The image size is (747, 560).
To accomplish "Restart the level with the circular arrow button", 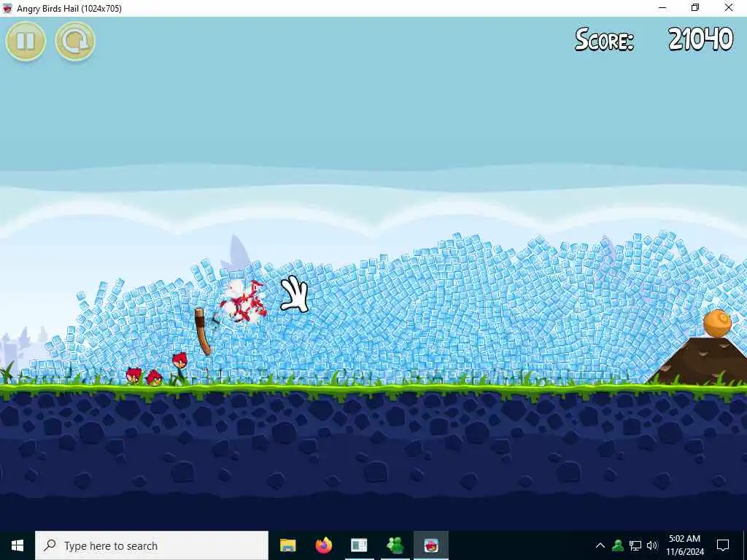I will click(75, 42).
